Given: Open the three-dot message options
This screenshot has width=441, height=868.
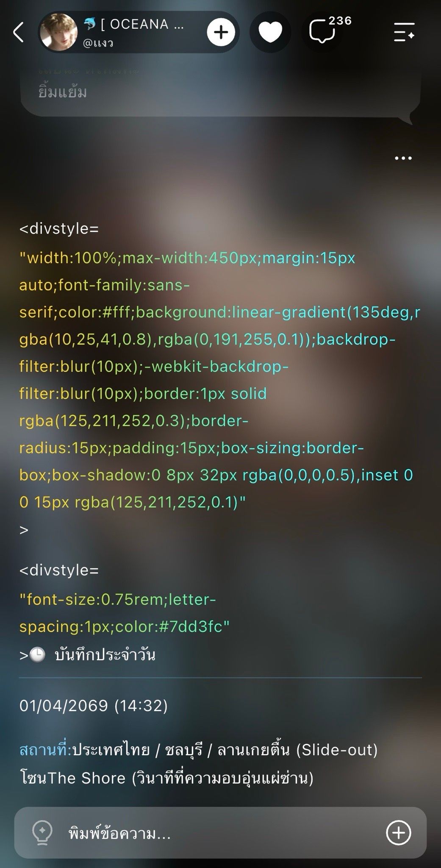Looking at the screenshot, I should (403, 158).
